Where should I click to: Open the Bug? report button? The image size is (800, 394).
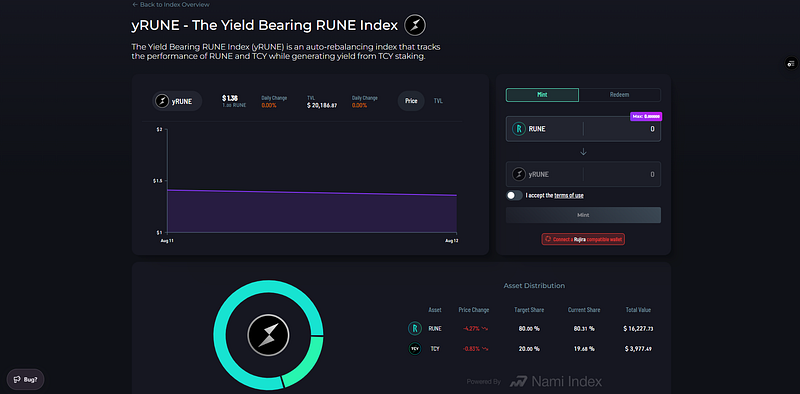26,379
